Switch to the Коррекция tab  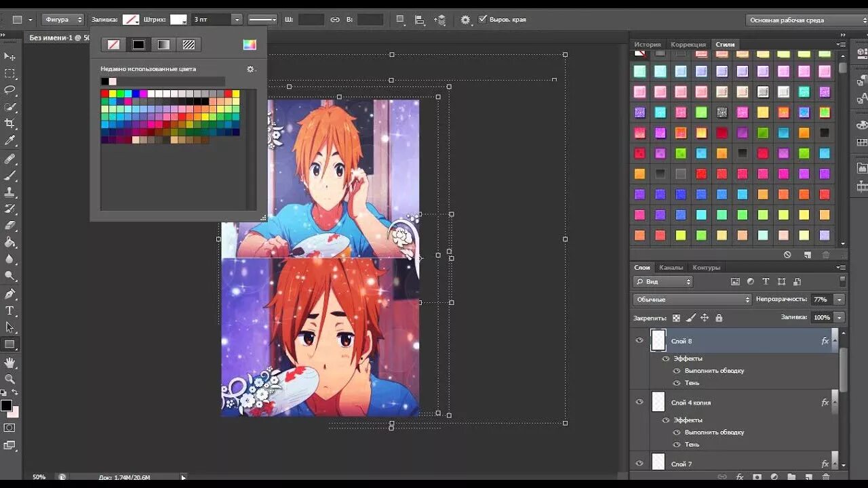click(688, 44)
